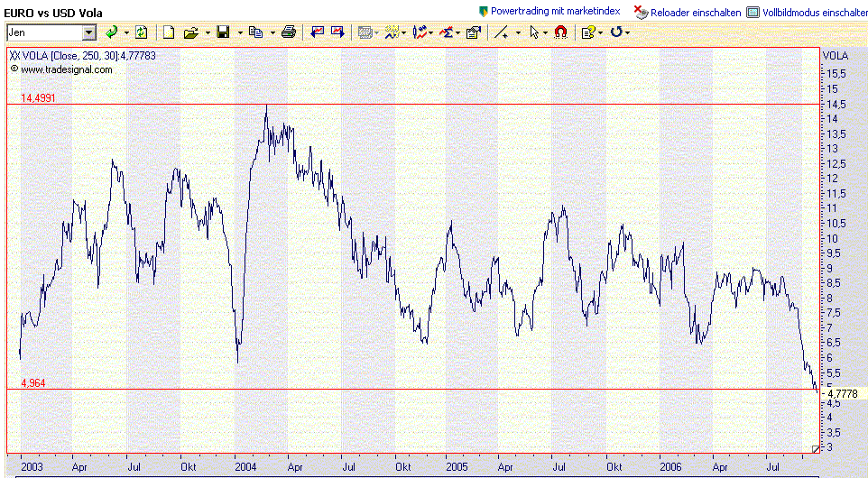Click the www.tradesignal.com link

click(x=67, y=69)
